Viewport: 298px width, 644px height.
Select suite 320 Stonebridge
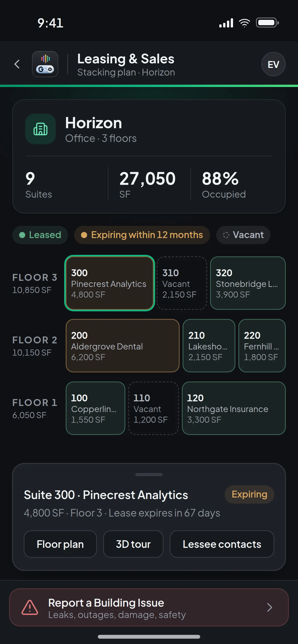pyautogui.click(x=248, y=283)
